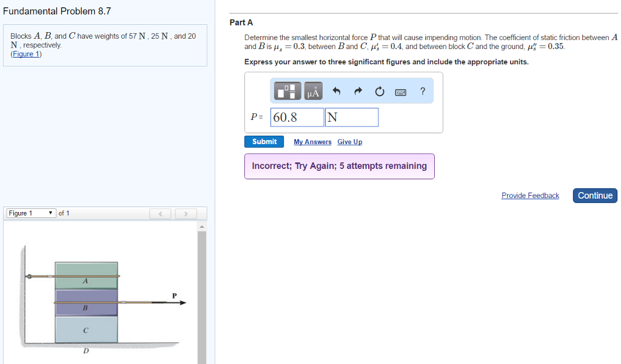Click the Give Up link

coord(349,142)
